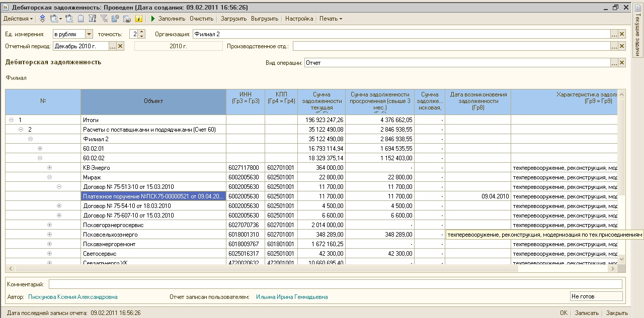Viewport: 644px width, 318px height.
Task: Click the Очистить toolbar button
Action: pos(202,19)
